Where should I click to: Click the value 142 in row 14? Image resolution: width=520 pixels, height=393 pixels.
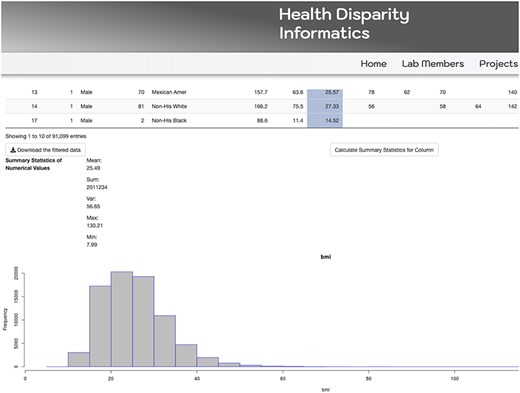click(512, 106)
